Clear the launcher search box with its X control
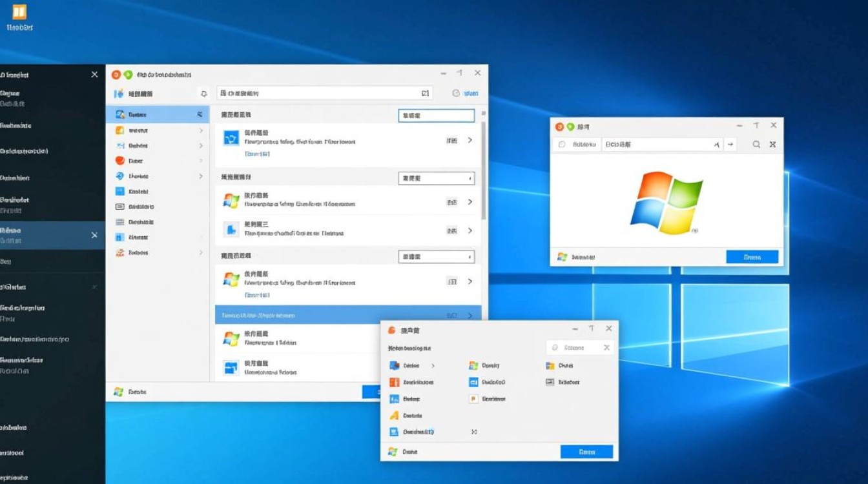This screenshot has height=484, width=868. click(x=606, y=347)
